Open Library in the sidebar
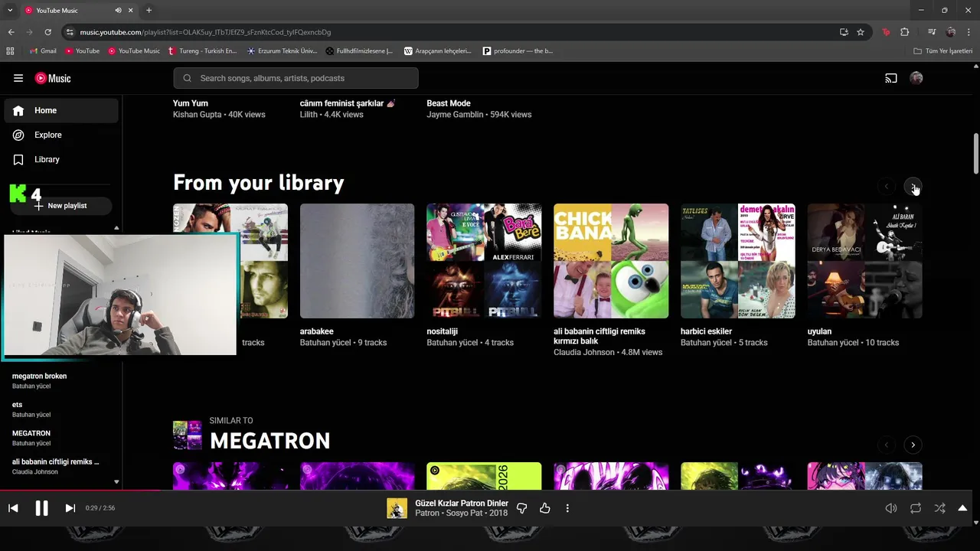Viewport: 980px width, 551px height. tap(61, 159)
